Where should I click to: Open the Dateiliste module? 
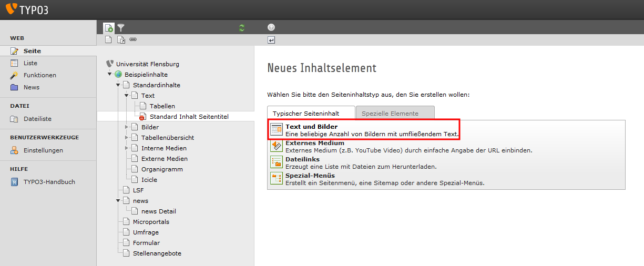(37, 119)
